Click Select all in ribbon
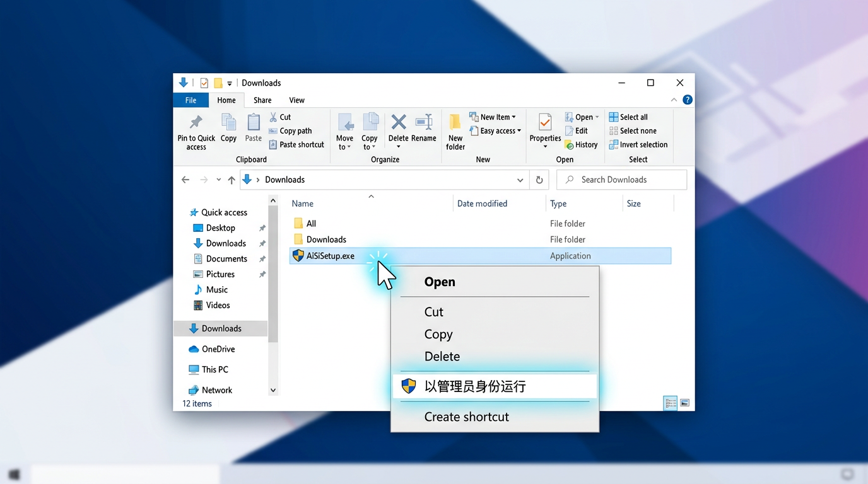This screenshot has width=868, height=484. 628,117
